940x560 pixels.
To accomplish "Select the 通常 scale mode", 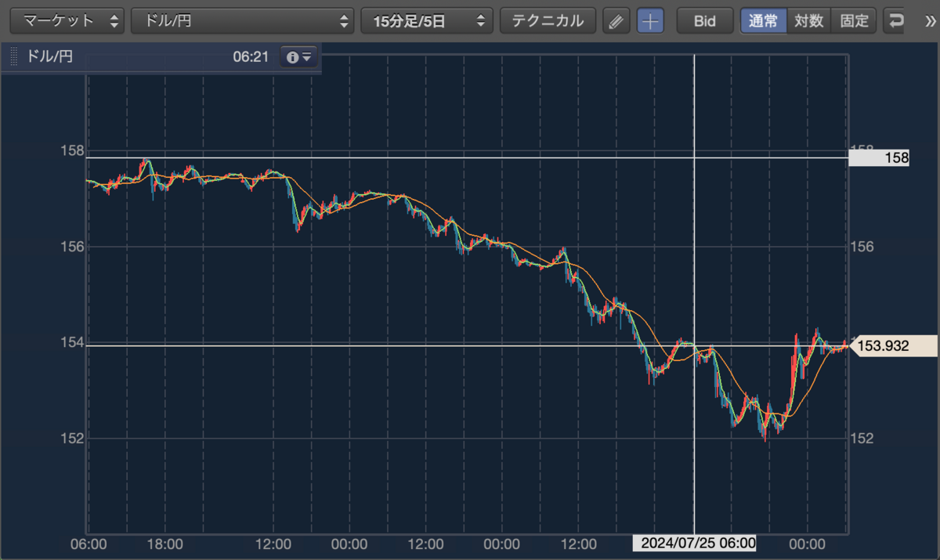I will pyautogui.click(x=763, y=21).
